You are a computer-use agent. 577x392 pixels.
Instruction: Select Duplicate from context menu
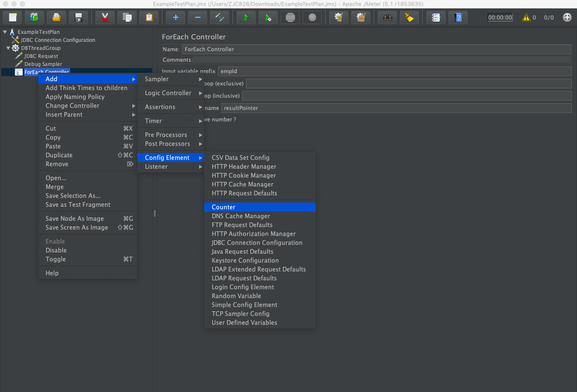coord(88,155)
